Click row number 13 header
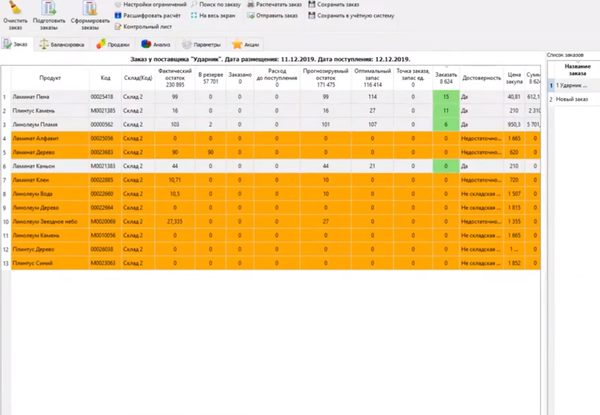 point(6,263)
